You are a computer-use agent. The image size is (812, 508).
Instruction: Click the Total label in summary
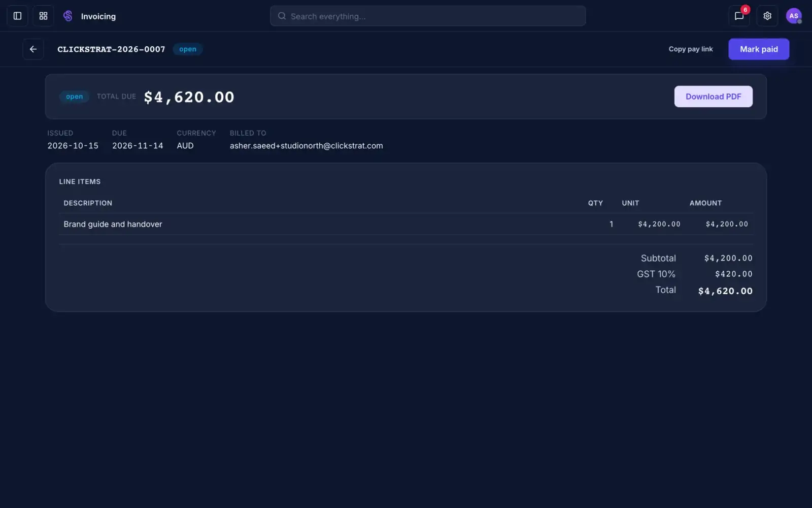[665, 290]
